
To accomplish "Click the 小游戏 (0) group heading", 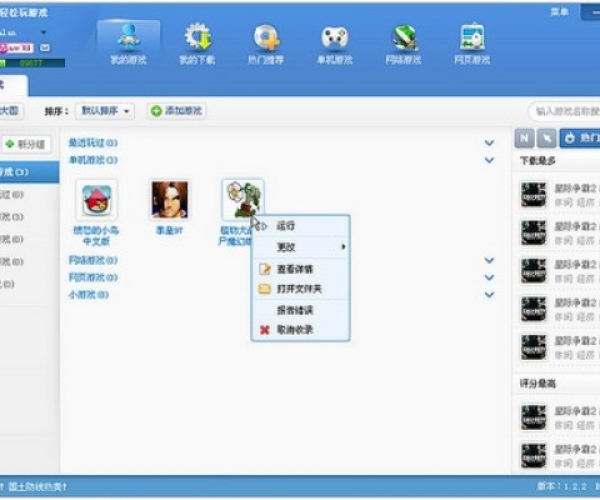I will [89, 295].
